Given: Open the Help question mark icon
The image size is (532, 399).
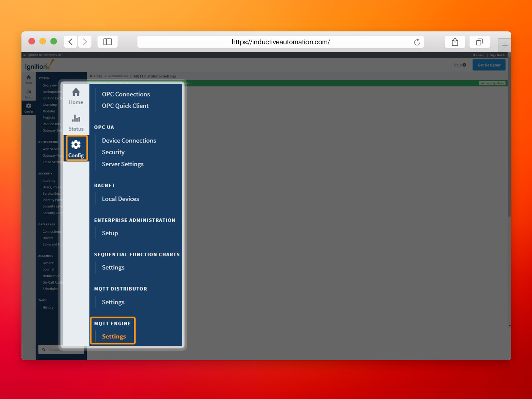Looking at the screenshot, I should coord(465,65).
